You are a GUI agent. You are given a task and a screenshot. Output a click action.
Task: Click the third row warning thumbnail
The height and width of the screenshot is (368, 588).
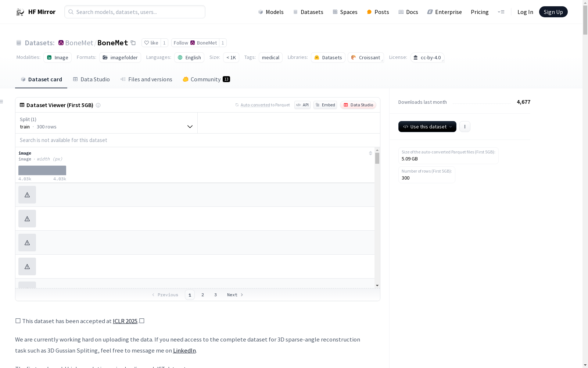coord(27,243)
